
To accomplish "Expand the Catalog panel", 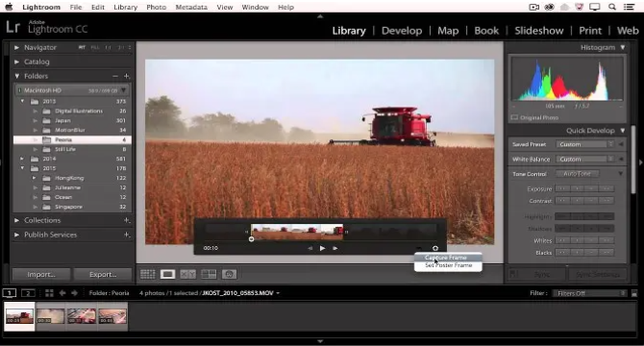I will click(17, 62).
